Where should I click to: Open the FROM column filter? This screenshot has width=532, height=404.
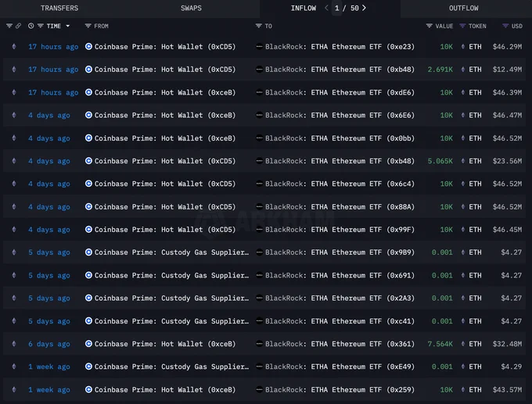pyautogui.click(x=88, y=26)
